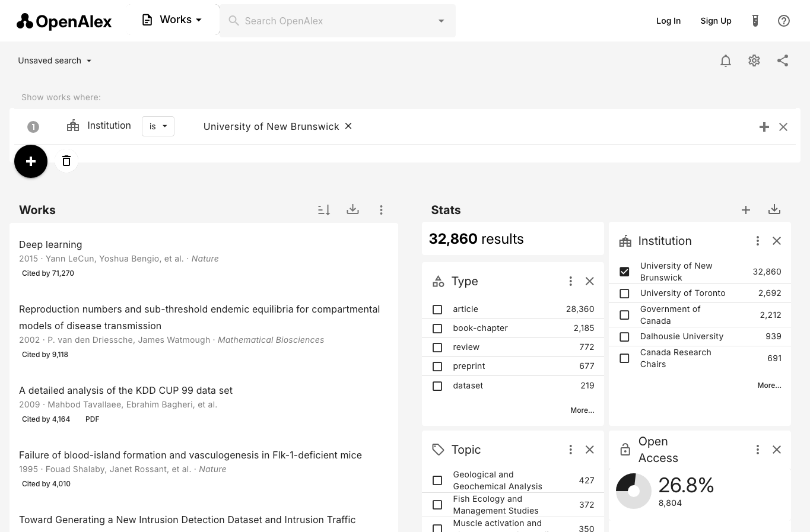Open the Deep learning work
The width and height of the screenshot is (810, 532).
click(x=50, y=244)
